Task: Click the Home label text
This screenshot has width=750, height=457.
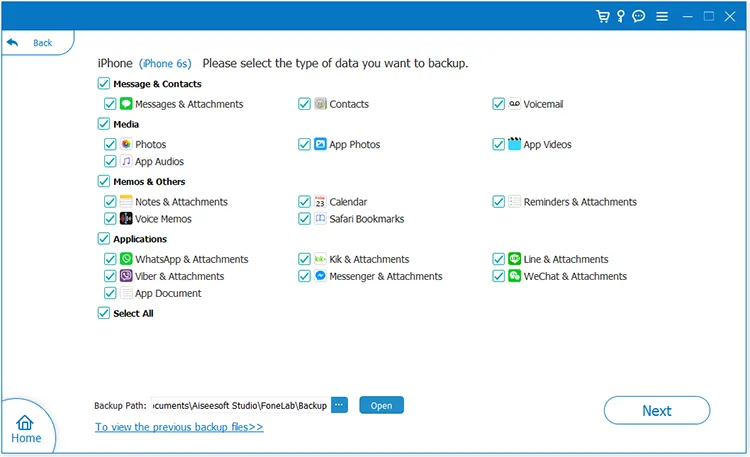Action: [x=26, y=438]
